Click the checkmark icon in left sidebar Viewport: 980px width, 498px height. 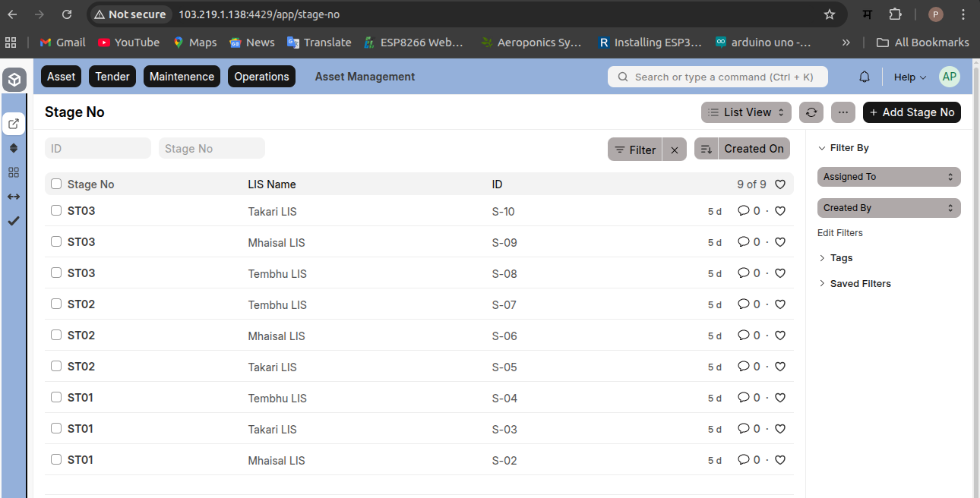[14, 221]
